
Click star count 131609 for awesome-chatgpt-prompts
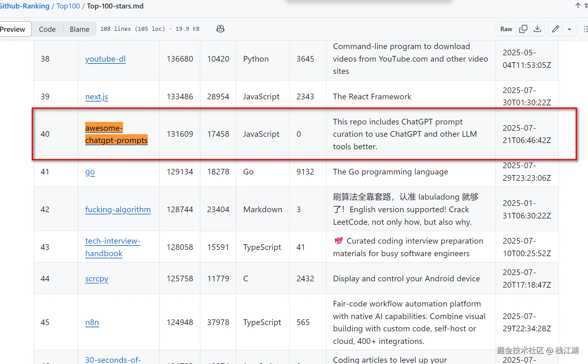[x=180, y=134]
